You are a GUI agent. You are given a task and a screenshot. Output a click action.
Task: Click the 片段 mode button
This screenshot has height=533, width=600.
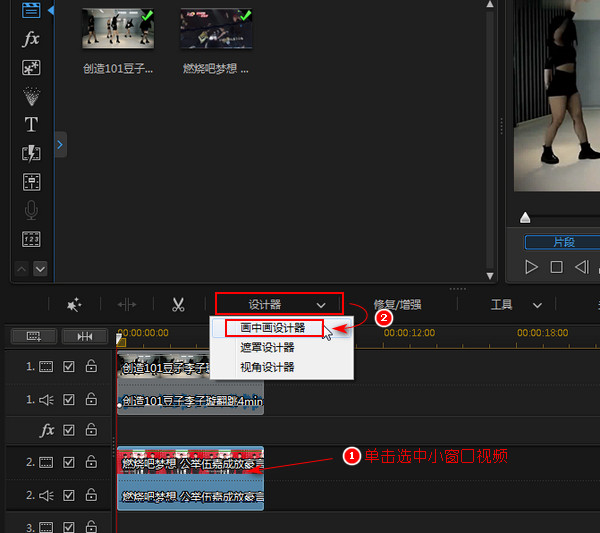(562, 242)
